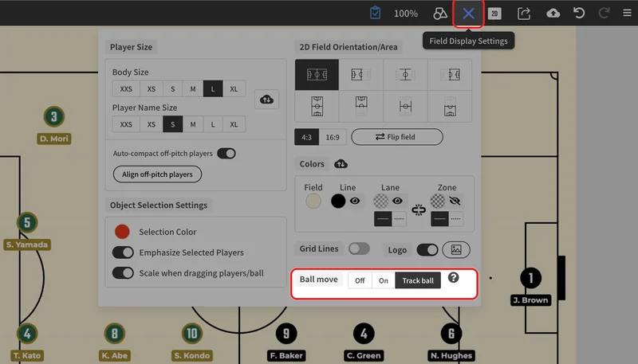
Task: Toggle Emphasize Selected Players switch
Action: pyautogui.click(x=123, y=252)
